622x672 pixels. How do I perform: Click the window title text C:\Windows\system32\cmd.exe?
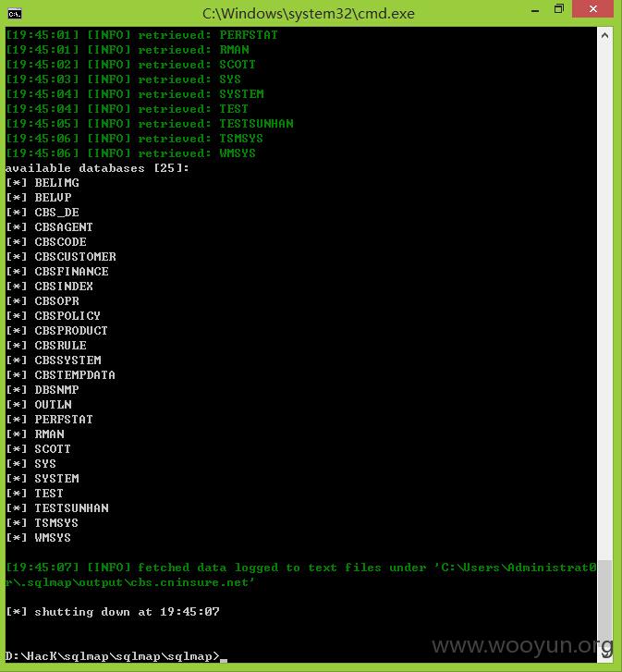[x=309, y=13]
